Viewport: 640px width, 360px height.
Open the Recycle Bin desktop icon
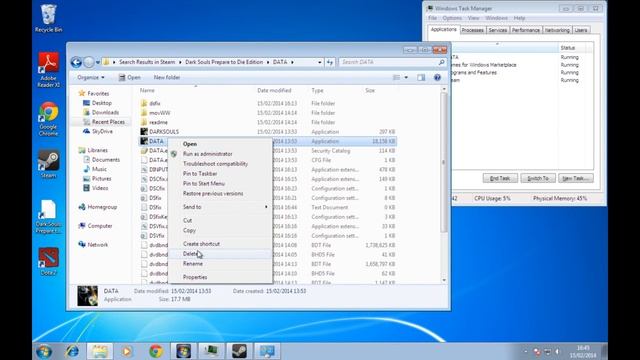click(x=48, y=18)
